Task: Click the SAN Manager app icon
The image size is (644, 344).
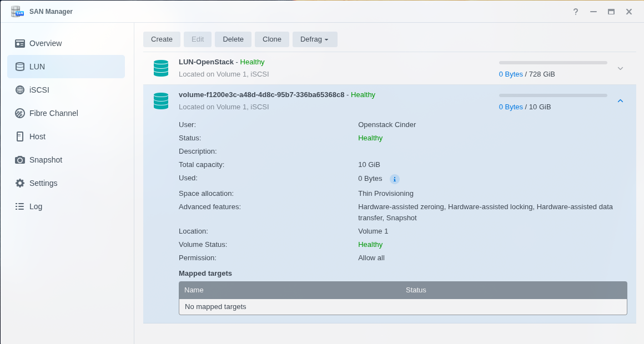Action: click(x=17, y=12)
